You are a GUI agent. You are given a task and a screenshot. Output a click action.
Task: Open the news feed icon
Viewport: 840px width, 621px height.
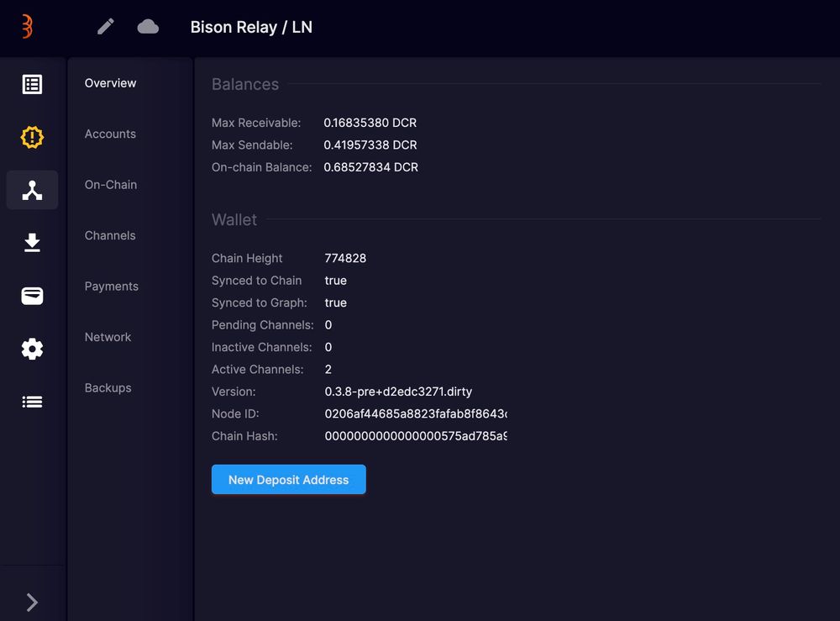[32, 84]
